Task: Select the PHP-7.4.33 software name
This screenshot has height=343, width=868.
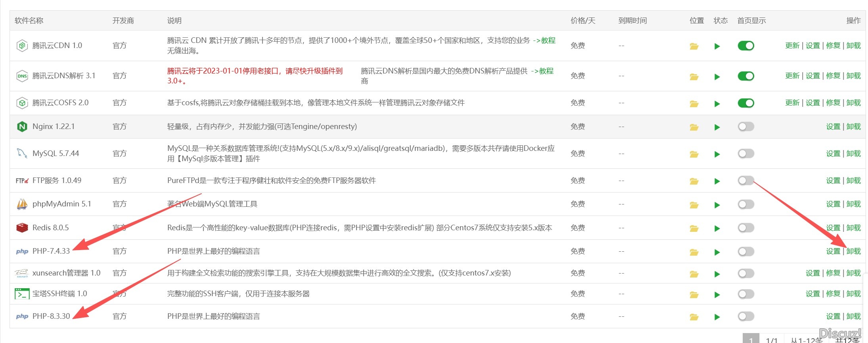Action: coord(51,251)
